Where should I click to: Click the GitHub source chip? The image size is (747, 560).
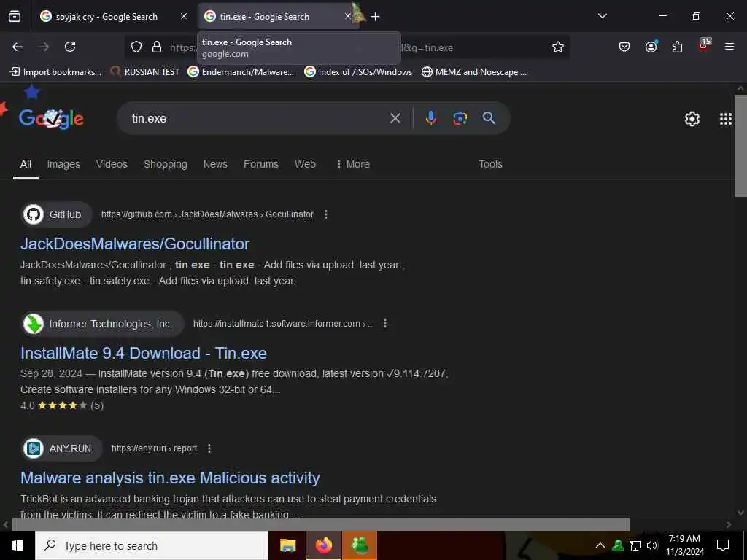pyautogui.click(x=57, y=214)
